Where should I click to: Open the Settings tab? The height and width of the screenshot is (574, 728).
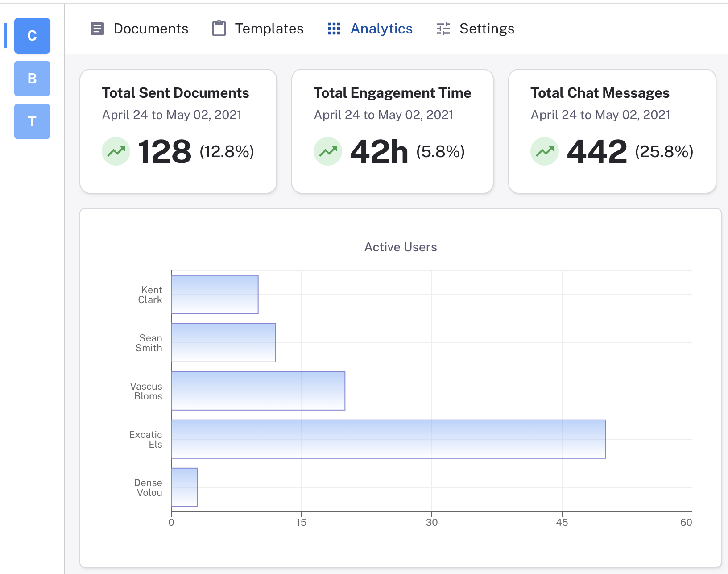(x=476, y=29)
